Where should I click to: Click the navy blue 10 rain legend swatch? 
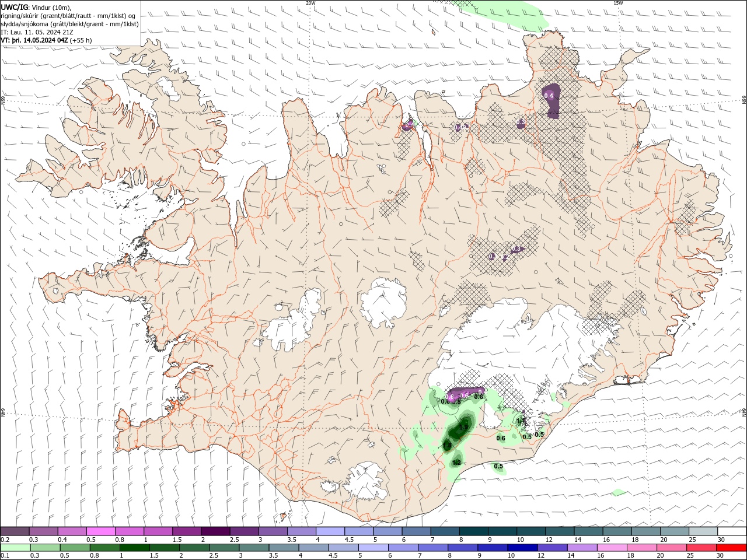tap(522, 548)
